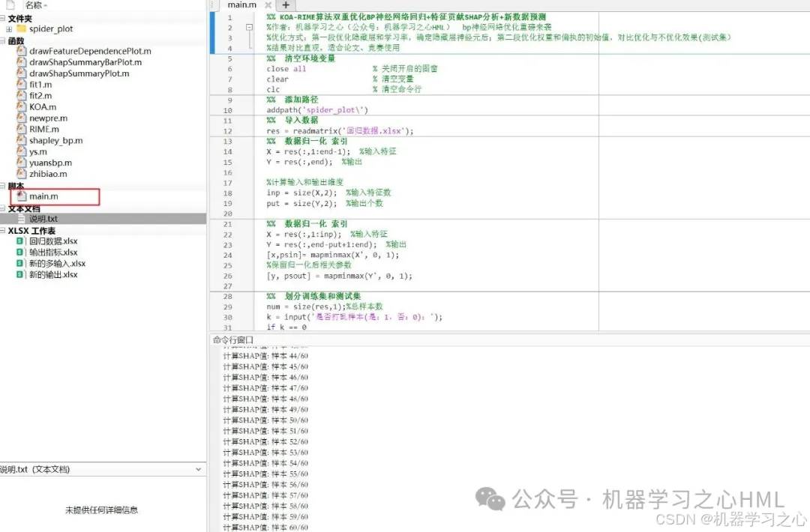Click the KOA.m function file icon
The image size is (810, 532).
pos(21,107)
